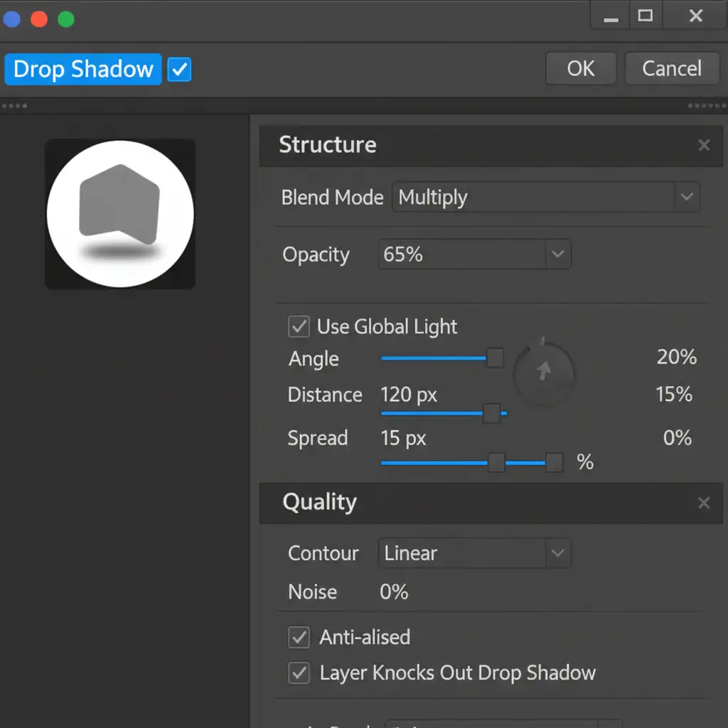This screenshot has height=728, width=728.
Task: Open the Contour Linear dropdown
Action: tap(557, 553)
